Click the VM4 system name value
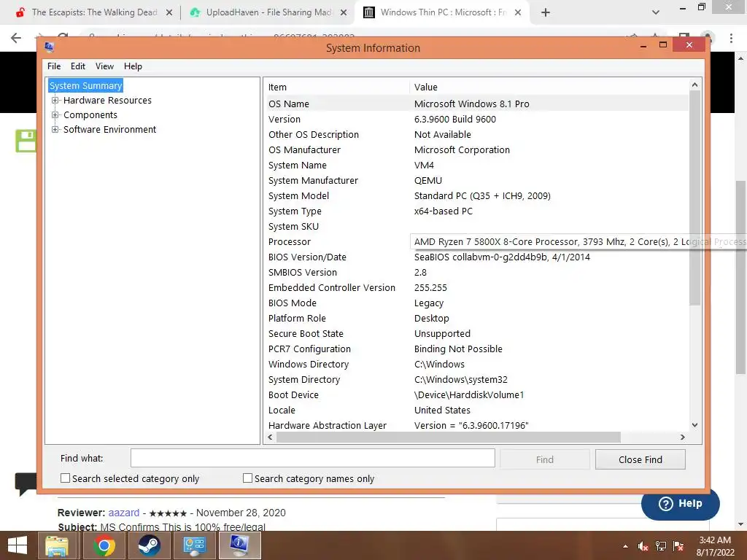The width and height of the screenshot is (747, 560). click(424, 166)
